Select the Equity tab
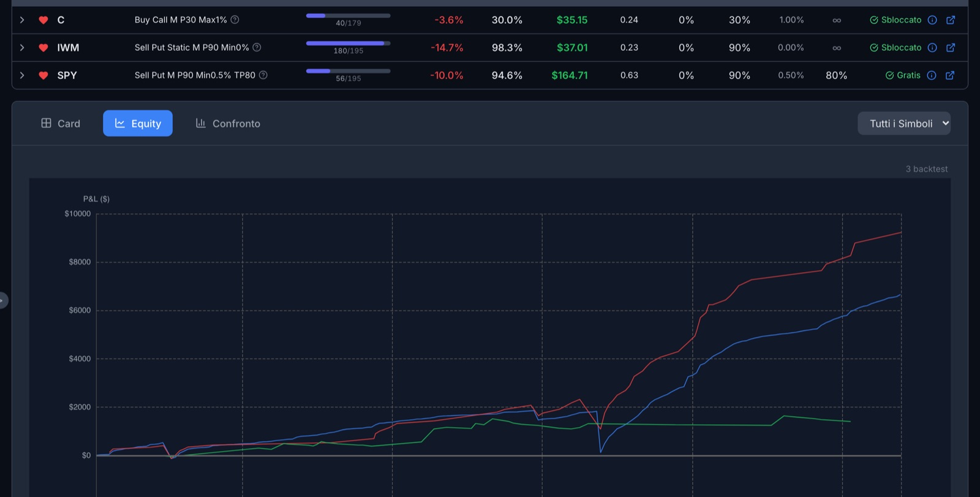Screen dimensions: 980x497 (138, 123)
